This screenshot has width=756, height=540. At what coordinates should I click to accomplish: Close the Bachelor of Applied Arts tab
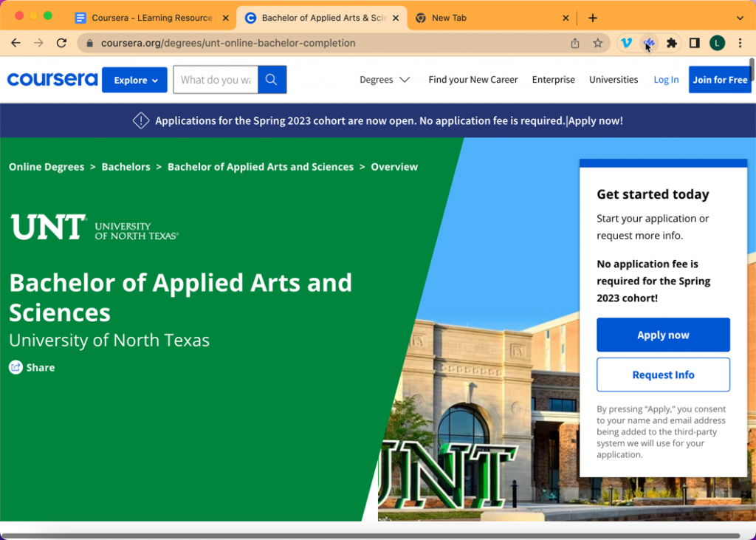point(396,18)
